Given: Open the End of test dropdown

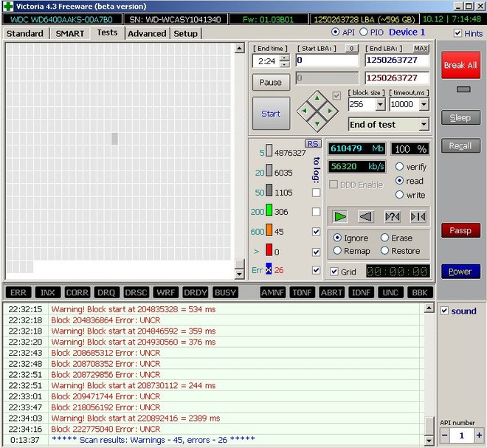Looking at the screenshot, I should coord(424,125).
